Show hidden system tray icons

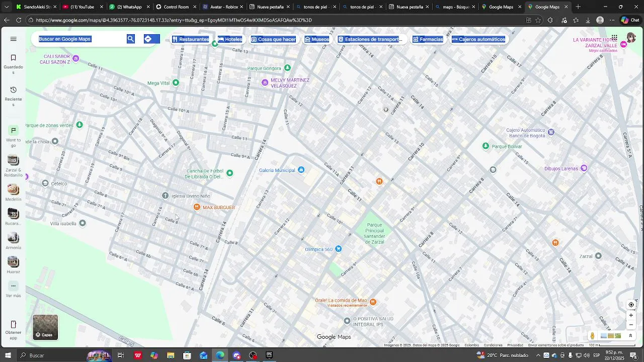(x=538, y=355)
